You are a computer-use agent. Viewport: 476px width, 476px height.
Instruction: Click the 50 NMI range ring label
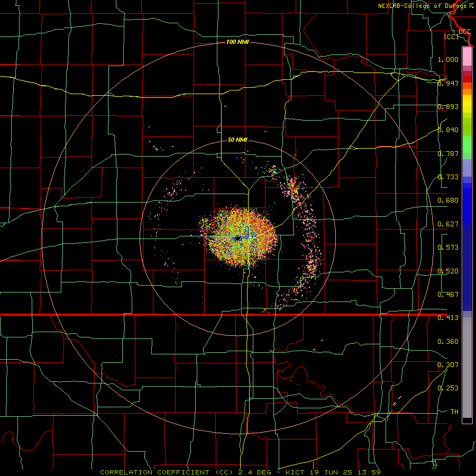pyautogui.click(x=237, y=140)
